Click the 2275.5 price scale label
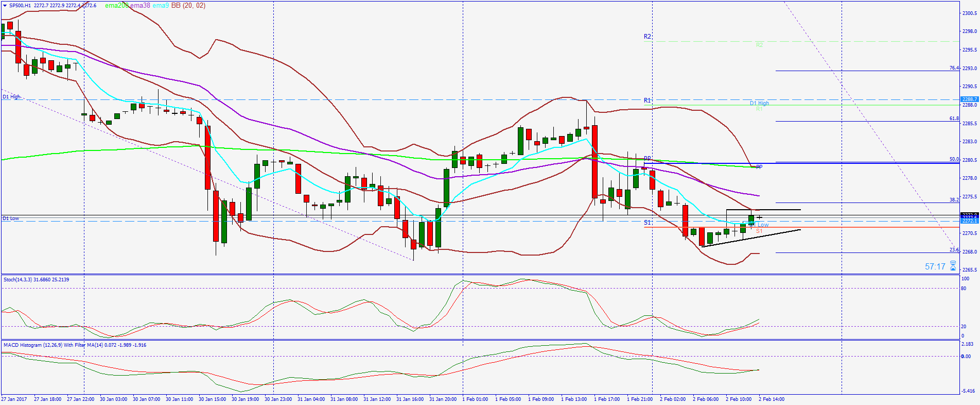Screen dimensions: 980x405 tap(970, 197)
